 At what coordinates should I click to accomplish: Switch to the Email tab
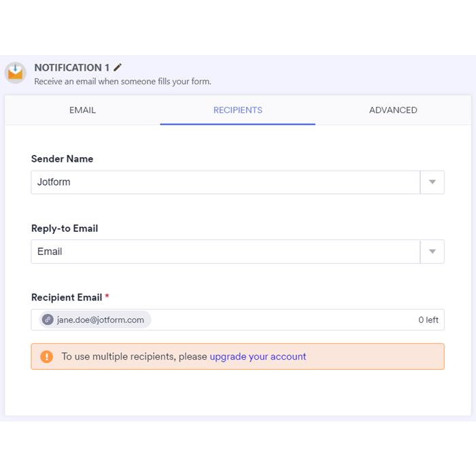pyautogui.click(x=82, y=110)
